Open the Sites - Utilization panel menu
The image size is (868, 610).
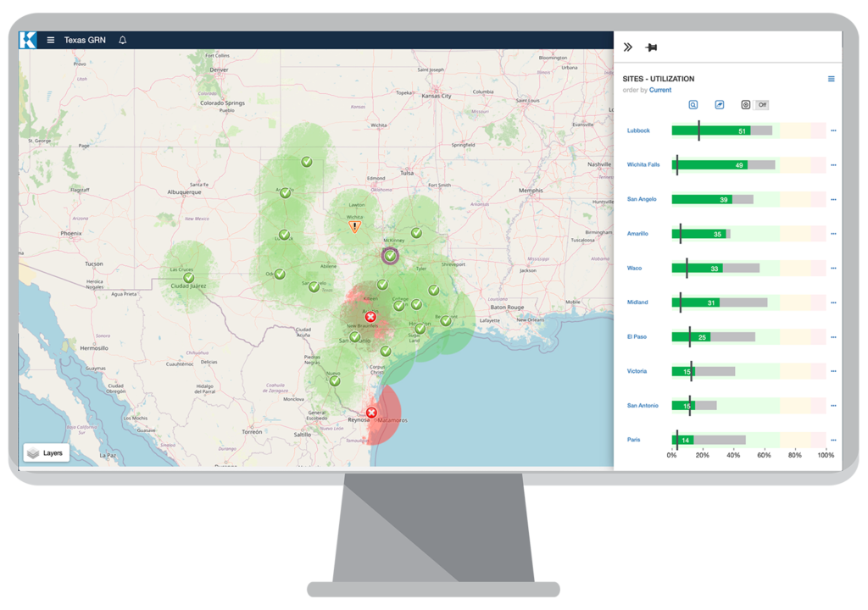(x=831, y=79)
